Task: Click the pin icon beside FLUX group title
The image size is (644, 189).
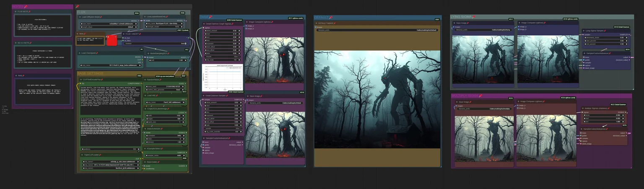Action: 77,6
